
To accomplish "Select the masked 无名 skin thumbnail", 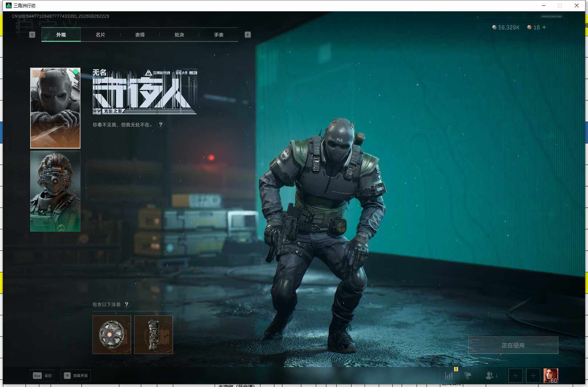I will pos(55,108).
